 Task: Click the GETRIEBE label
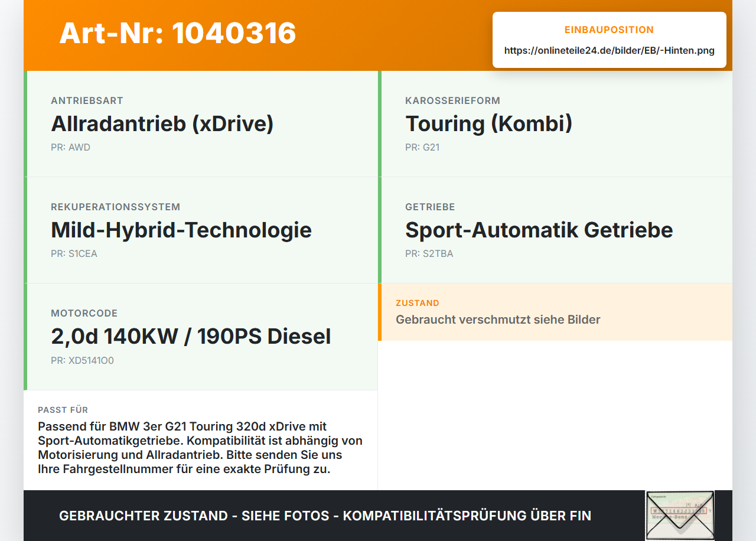tap(430, 207)
